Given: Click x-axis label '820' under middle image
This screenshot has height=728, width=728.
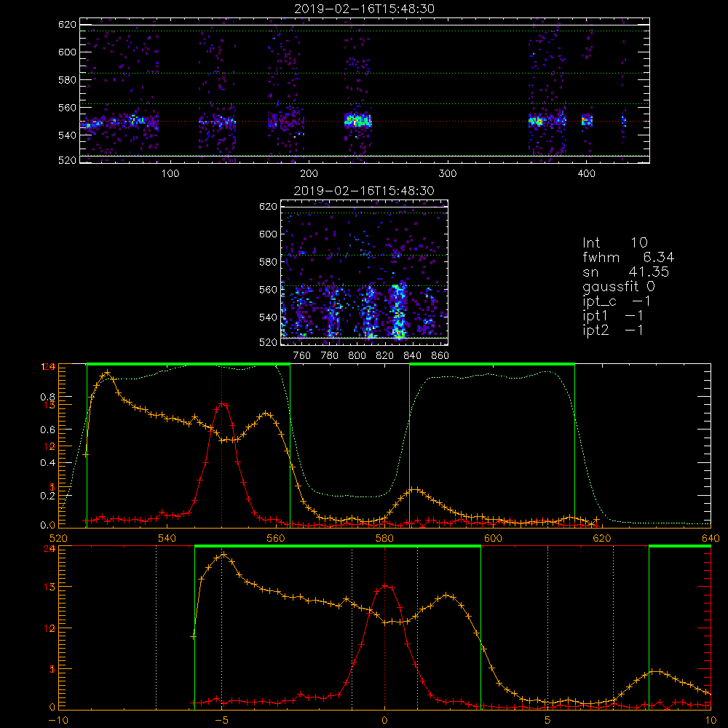Looking at the screenshot, I should (385, 356).
